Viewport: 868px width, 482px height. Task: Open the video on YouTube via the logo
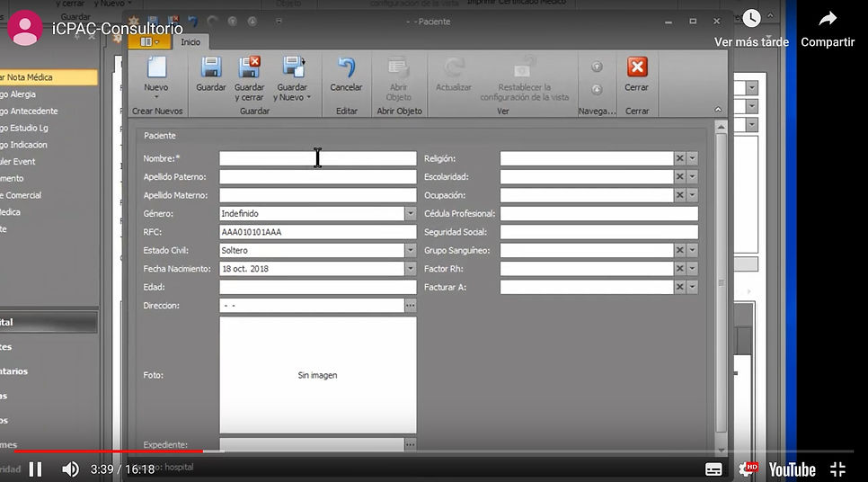click(x=792, y=469)
